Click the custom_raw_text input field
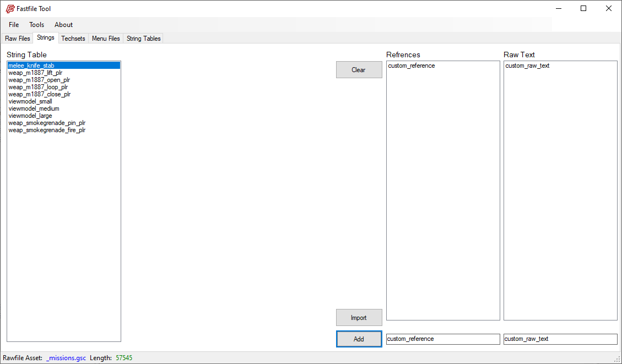Viewport: 622px width, 364px height. [x=560, y=339]
